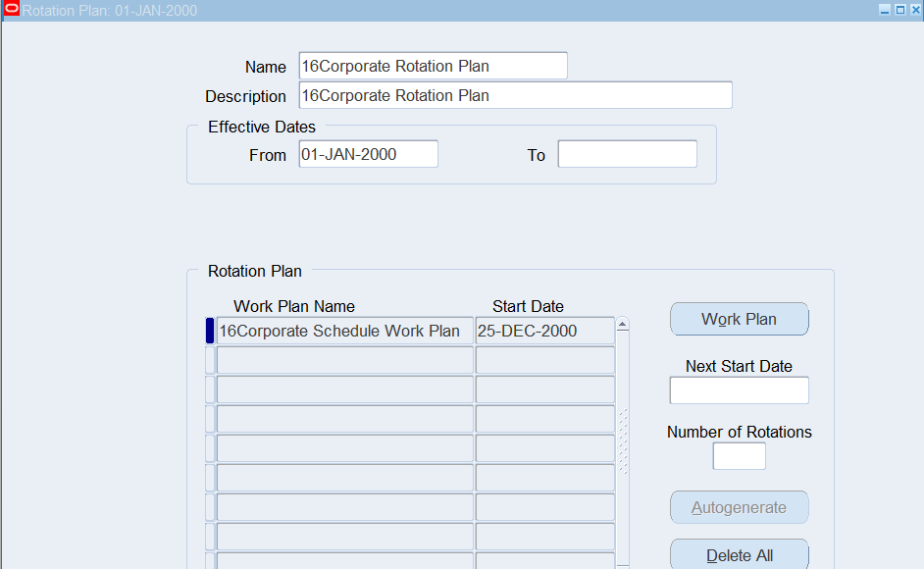This screenshot has width=924, height=569.
Task: Minimize the Rotation Plan window
Action: pos(885,10)
